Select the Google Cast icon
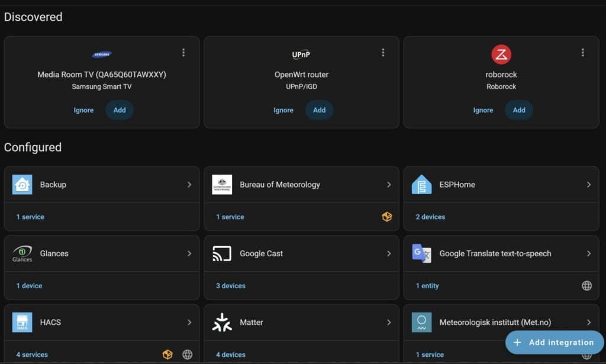 pyautogui.click(x=221, y=253)
